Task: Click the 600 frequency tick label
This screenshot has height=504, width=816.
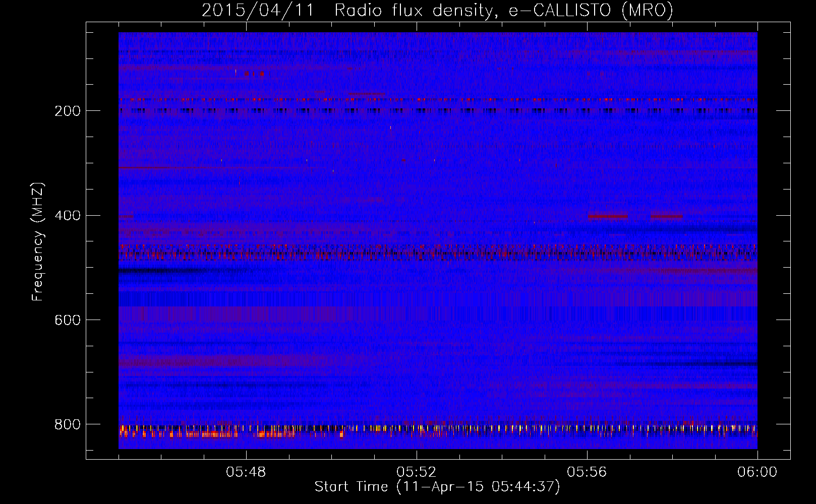Action: coord(68,320)
